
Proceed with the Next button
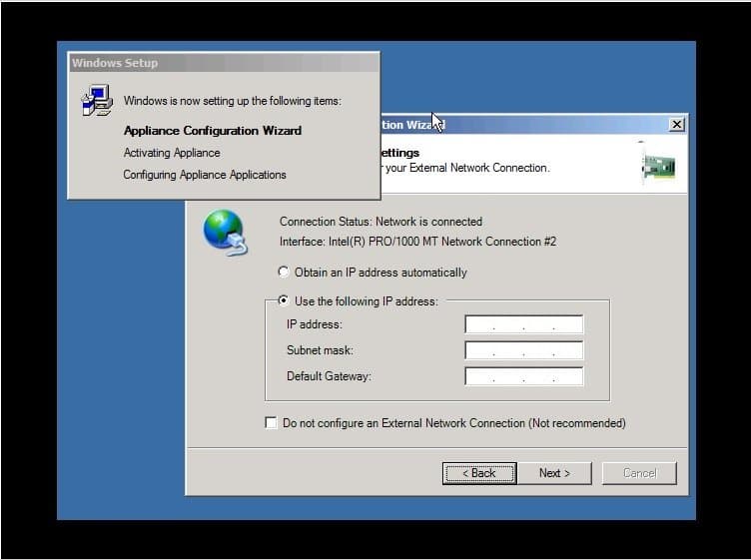554,473
